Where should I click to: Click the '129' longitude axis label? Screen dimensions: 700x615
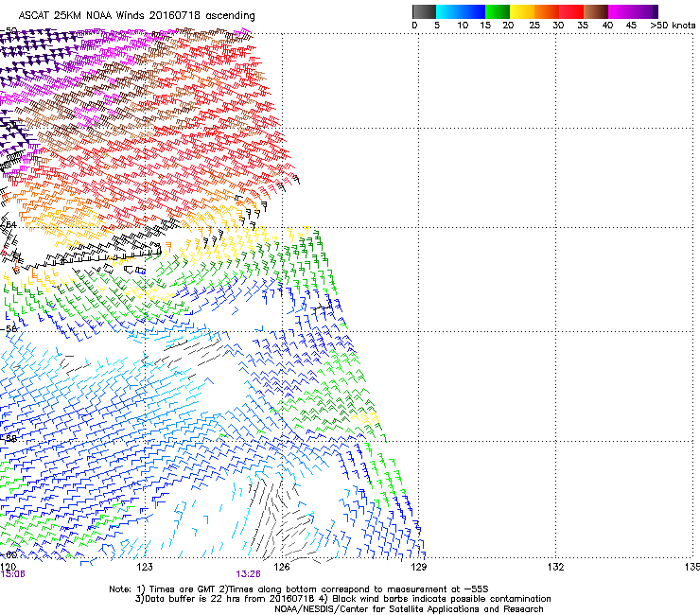[419, 567]
